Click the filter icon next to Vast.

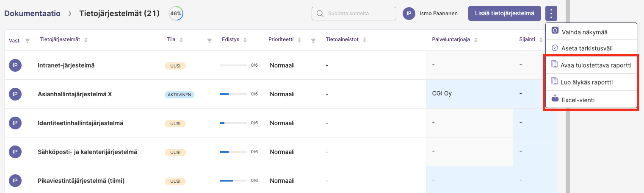tap(28, 41)
